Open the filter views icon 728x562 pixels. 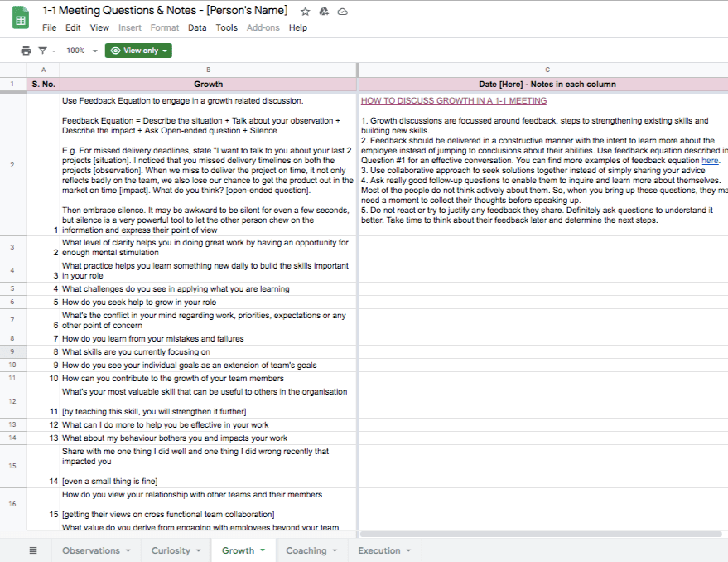[x=43, y=51]
